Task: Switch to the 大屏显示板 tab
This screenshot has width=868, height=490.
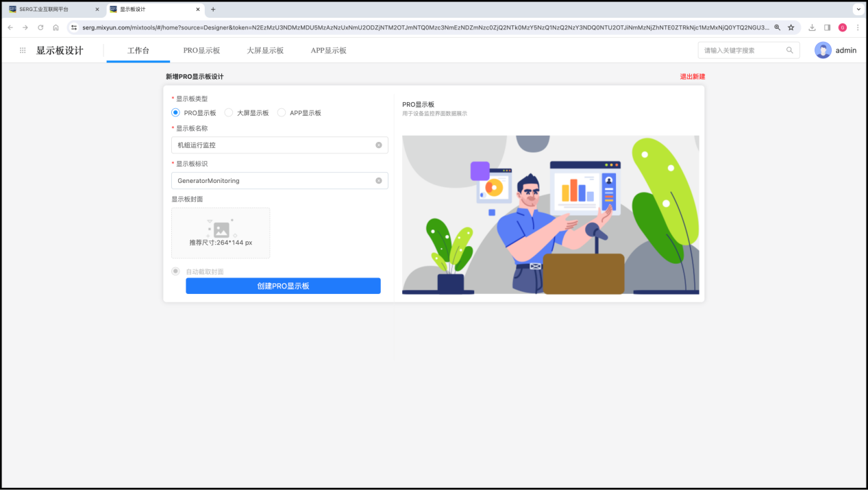Action: tap(265, 51)
